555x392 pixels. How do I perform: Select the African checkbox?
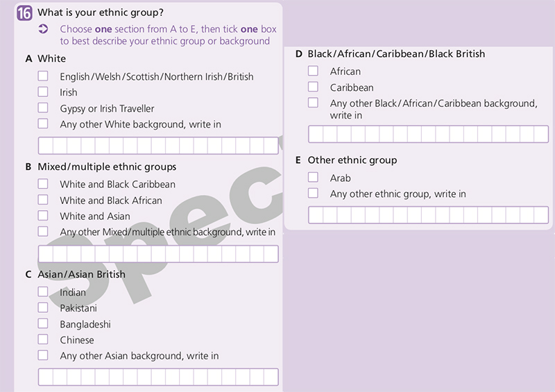(313, 71)
